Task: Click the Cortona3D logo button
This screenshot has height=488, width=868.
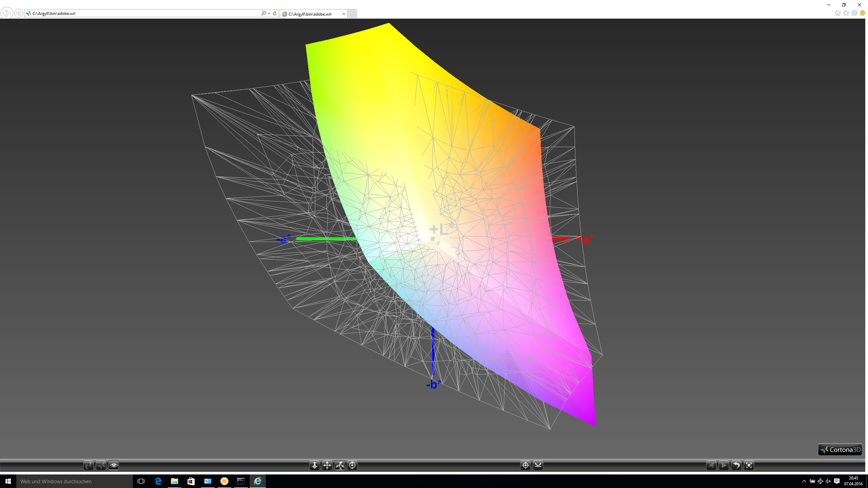Action: pos(840,450)
